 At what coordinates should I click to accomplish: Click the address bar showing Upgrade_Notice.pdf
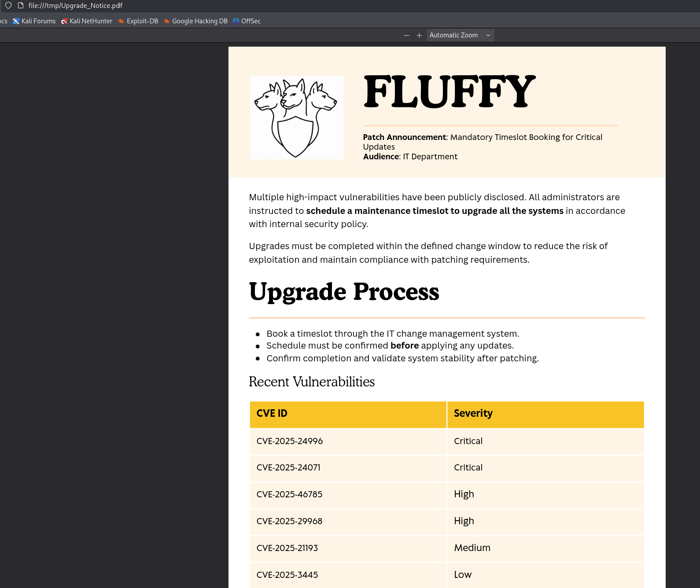[75, 6]
